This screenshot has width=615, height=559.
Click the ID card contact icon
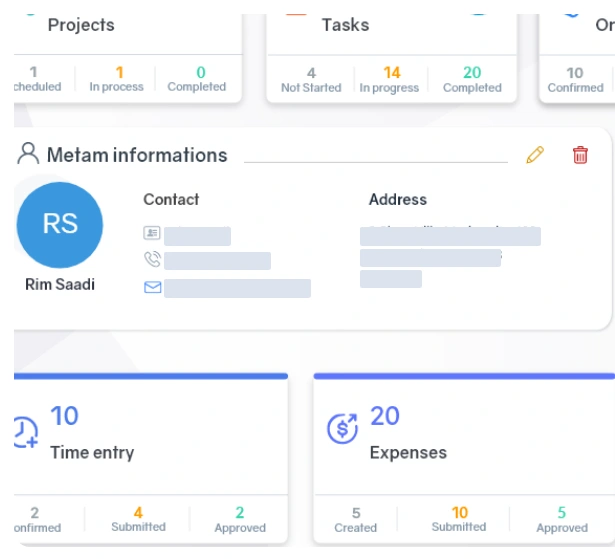[152, 234]
